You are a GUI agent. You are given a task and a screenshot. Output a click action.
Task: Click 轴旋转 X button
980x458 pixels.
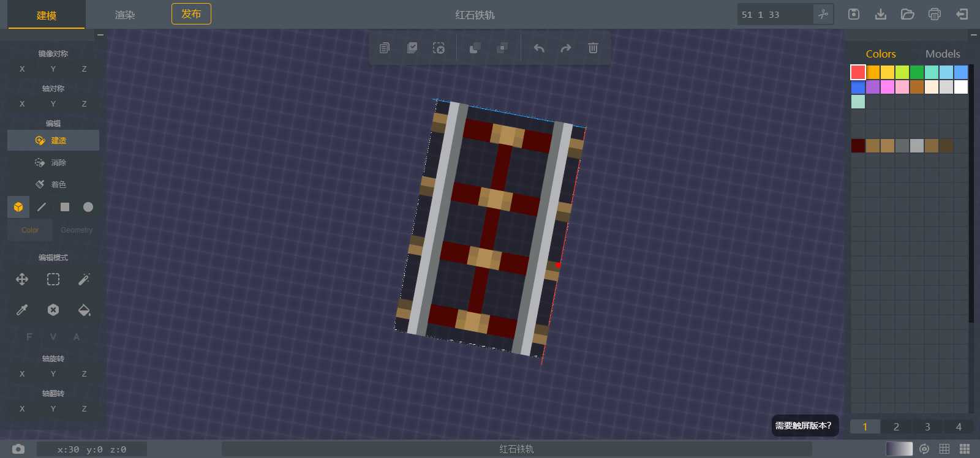[22, 374]
